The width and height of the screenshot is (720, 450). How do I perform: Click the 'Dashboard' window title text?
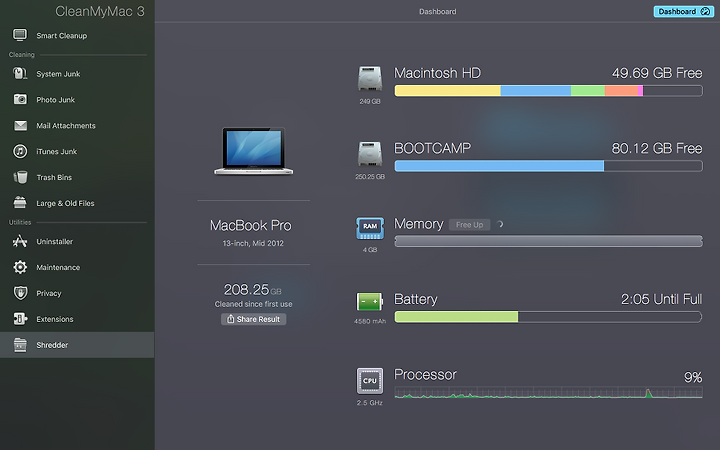[x=438, y=11]
